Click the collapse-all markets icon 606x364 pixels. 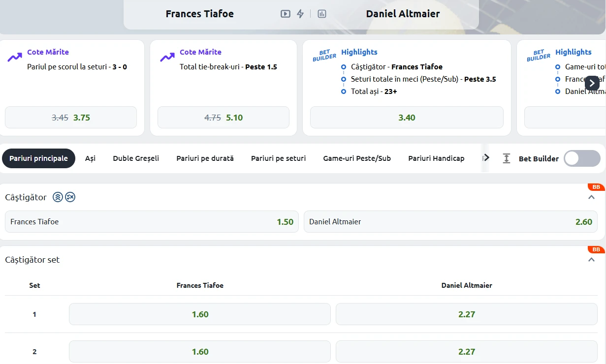(507, 158)
